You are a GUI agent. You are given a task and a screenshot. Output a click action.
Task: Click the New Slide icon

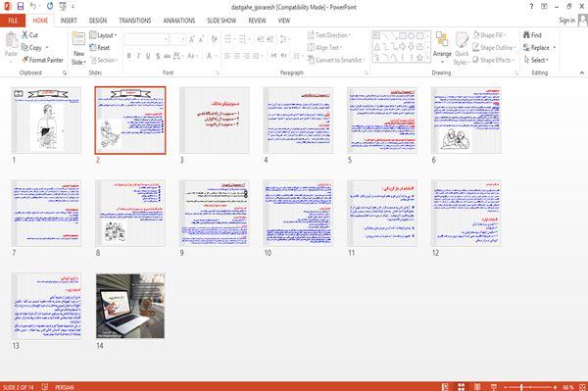pos(78,39)
